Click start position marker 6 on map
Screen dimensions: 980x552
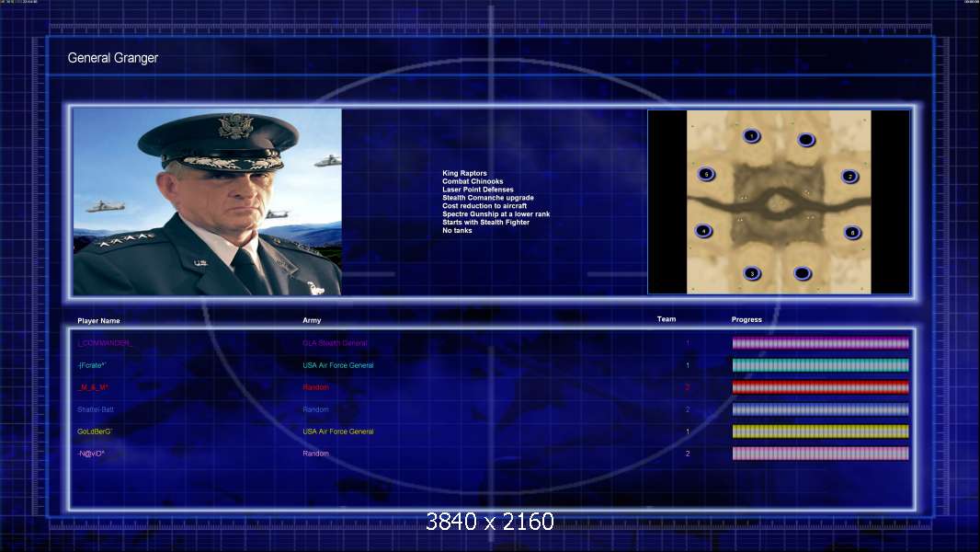coord(852,233)
